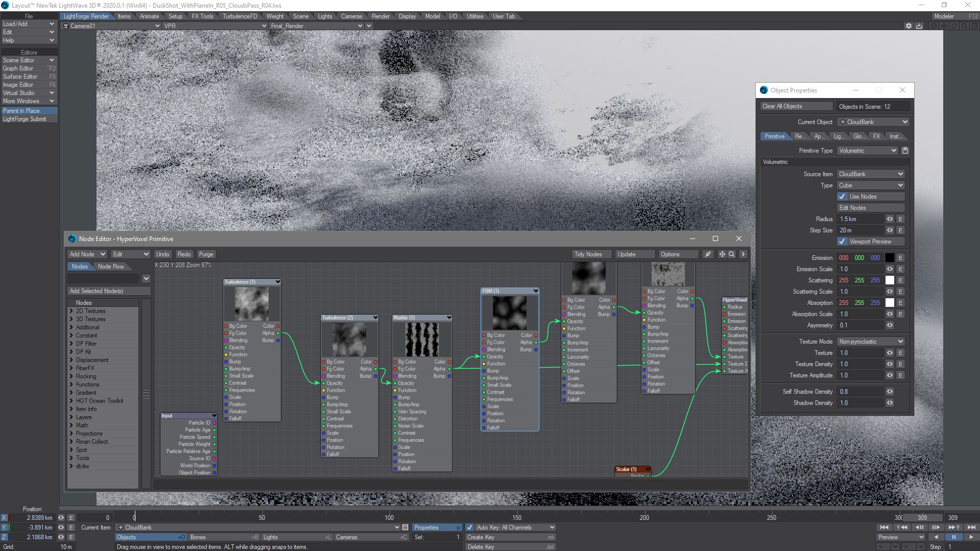Open the Add Node dropdown
This screenshot has height=551, width=980.
pos(87,254)
